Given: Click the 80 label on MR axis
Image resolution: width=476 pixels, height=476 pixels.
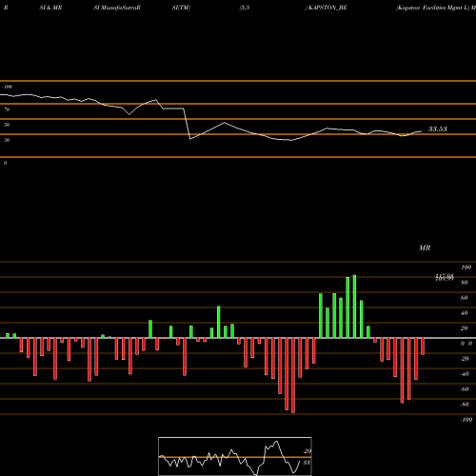Looking at the screenshot, I should pyautogui.click(x=465, y=283).
